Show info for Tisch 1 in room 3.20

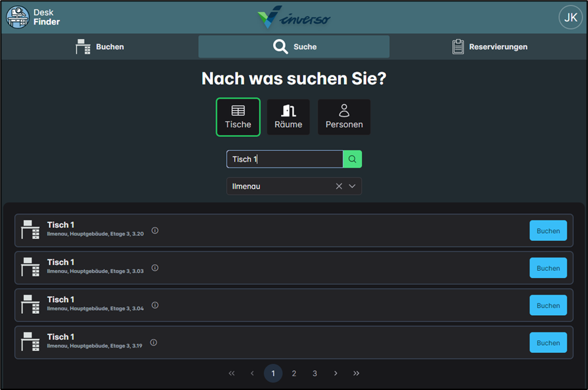(155, 230)
